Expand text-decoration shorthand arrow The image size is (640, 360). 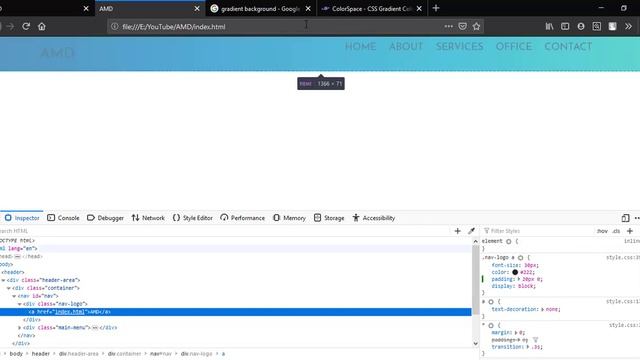(x=543, y=309)
